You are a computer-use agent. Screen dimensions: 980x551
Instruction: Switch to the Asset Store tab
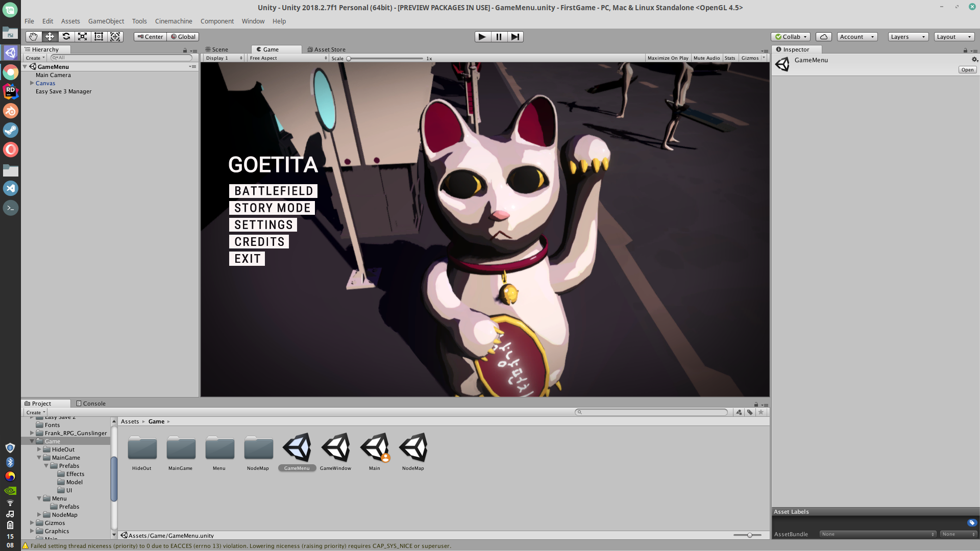pyautogui.click(x=327, y=49)
